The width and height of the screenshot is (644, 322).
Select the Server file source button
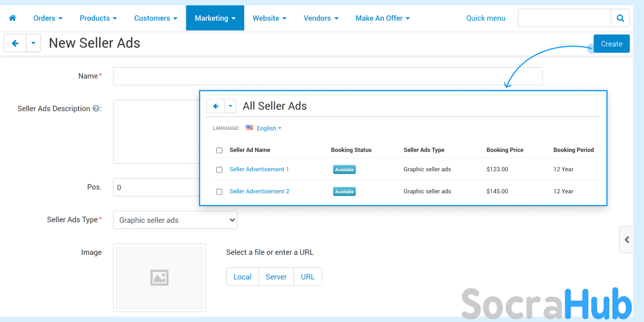click(276, 277)
